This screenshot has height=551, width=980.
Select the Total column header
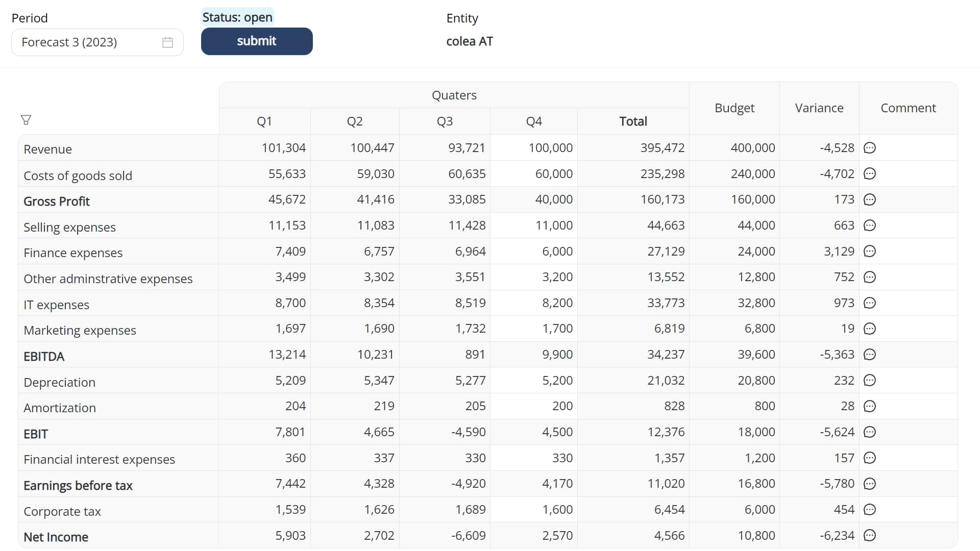click(633, 121)
